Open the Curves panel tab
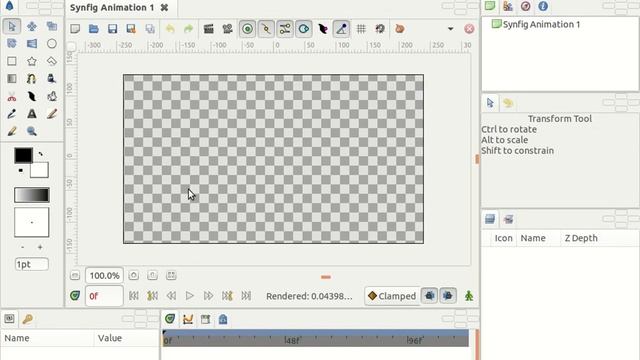Viewport: 640px width, 360px height. pos(188,319)
